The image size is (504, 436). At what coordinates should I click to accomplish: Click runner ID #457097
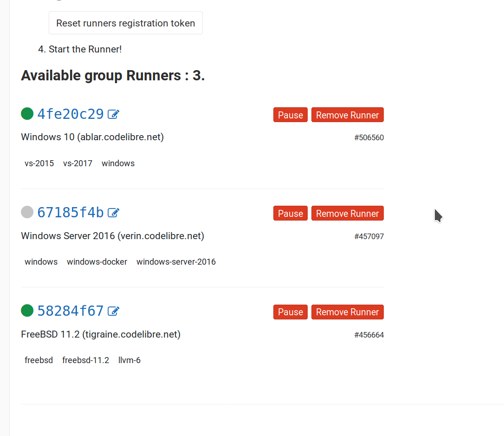pos(369,236)
